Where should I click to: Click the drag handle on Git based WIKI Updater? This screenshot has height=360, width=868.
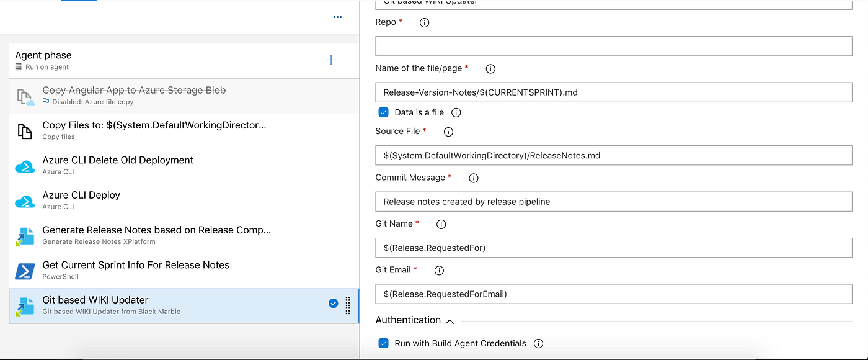348,305
